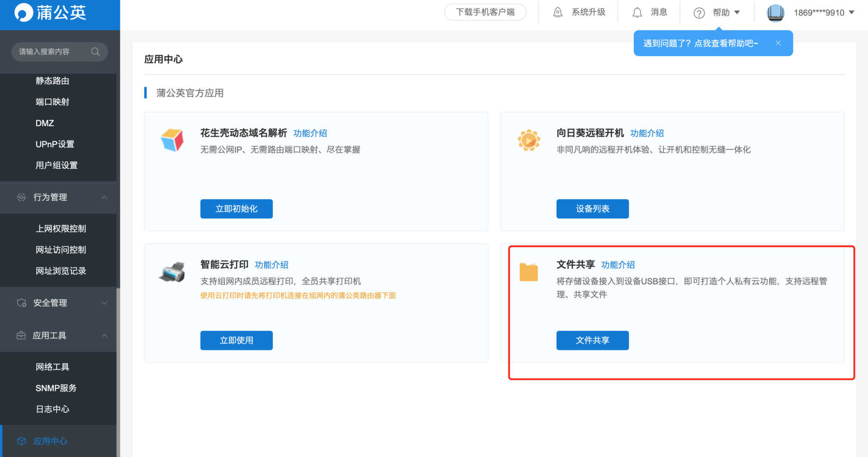Screen dimensions: 868x457
Task: Expand the 安全管理 section chevron
Action: [104, 303]
